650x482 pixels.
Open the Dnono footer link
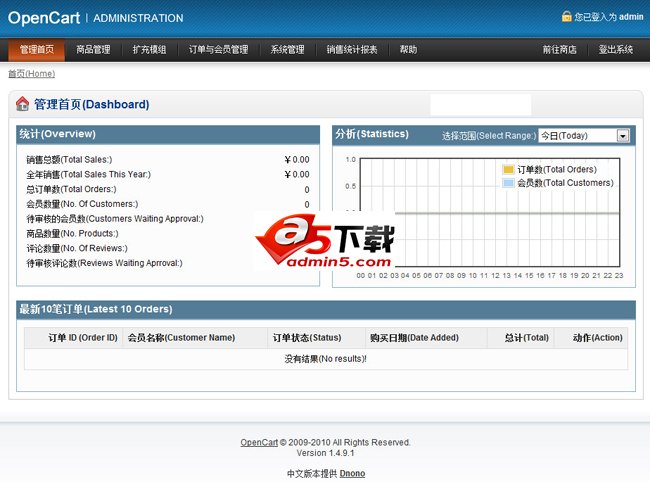[x=352, y=473]
